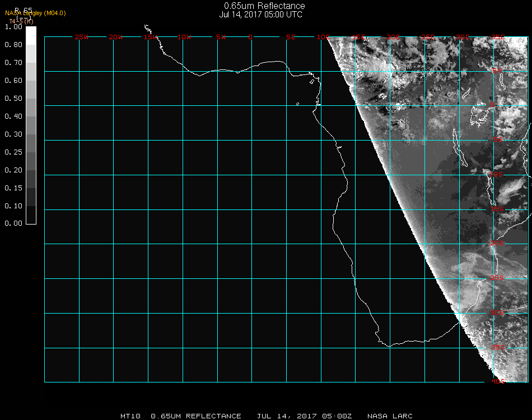Click the 0.50 colorbar value

point(13,99)
